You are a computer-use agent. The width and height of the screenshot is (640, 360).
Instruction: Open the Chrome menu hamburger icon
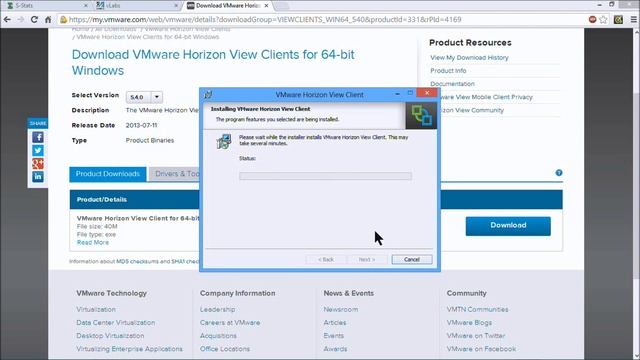[x=633, y=19]
